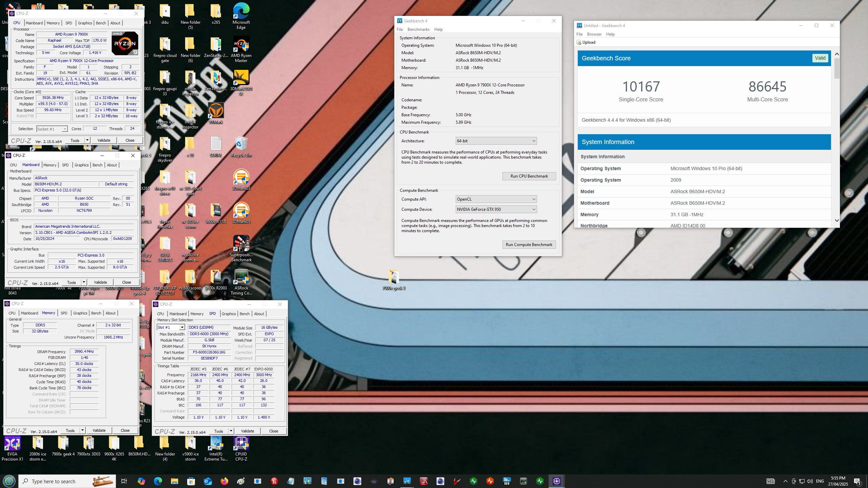
Task: Switch to Bench tab in CPU-Z CPU window
Action: [x=101, y=23]
